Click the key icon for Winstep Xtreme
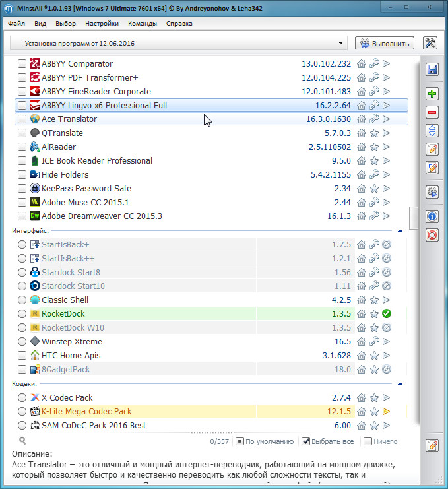Screen dimensions: 448x489 pyautogui.click(x=374, y=341)
